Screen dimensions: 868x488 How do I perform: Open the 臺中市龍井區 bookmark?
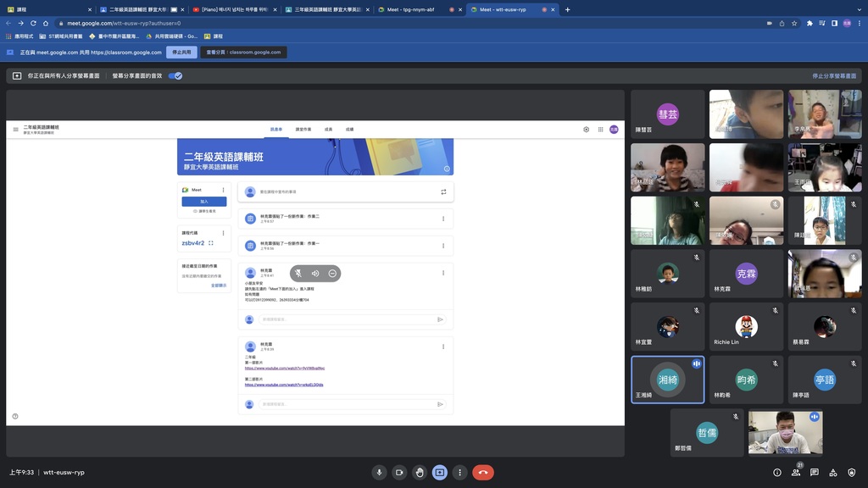pos(114,36)
